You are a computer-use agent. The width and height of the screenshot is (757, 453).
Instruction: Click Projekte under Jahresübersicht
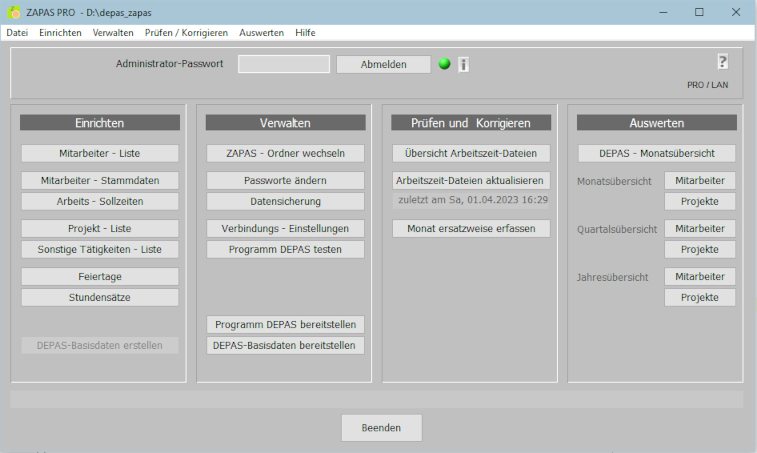pos(700,297)
